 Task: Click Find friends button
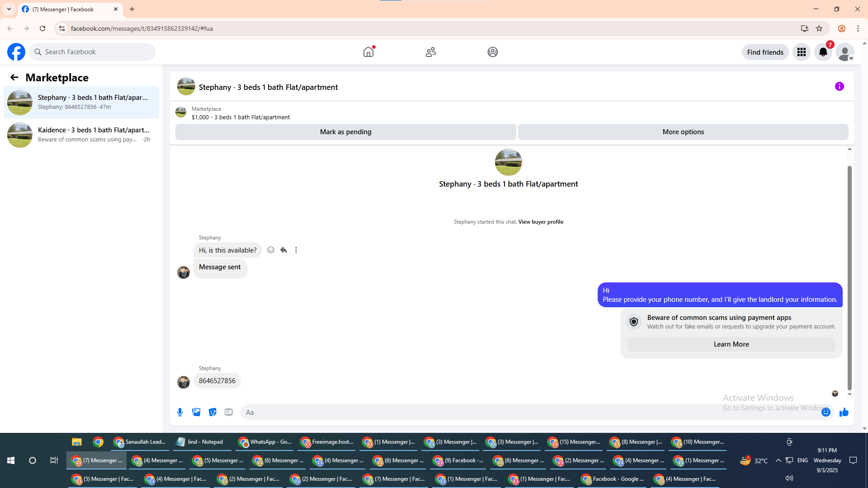pos(765,52)
